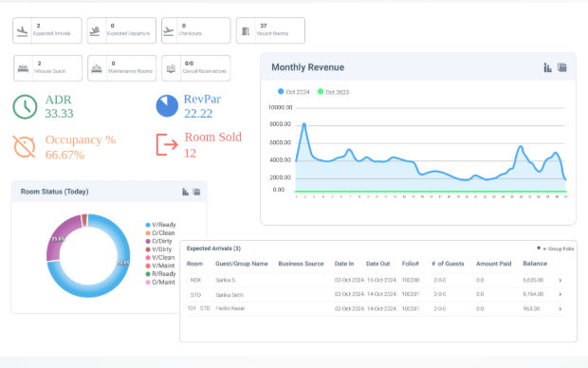This screenshot has height=368, width=588.
Task: Open the Cancel Reservations tile
Action: 196,68
